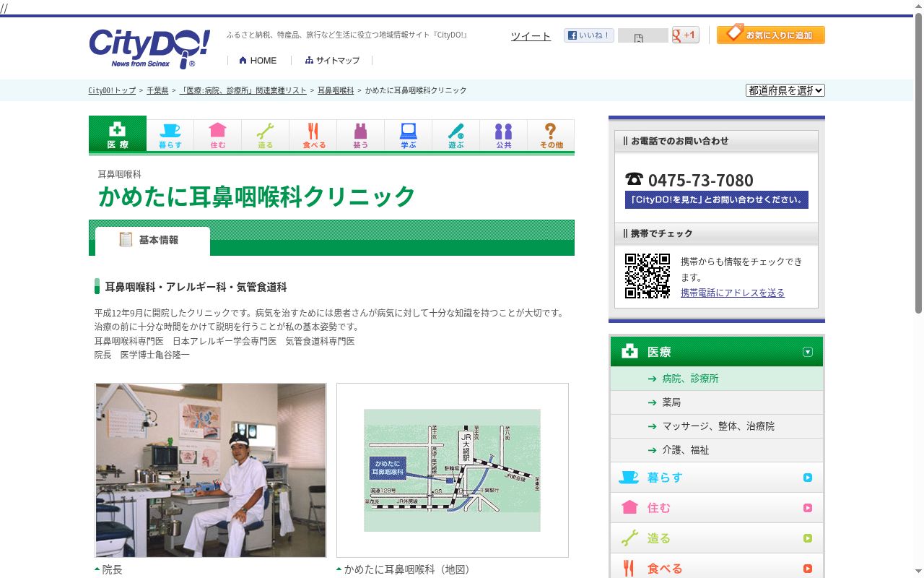Click 千葉県 breadcrumb link
Screen dimensions: 924x578
pyautogui.click(x=157, y=90)
